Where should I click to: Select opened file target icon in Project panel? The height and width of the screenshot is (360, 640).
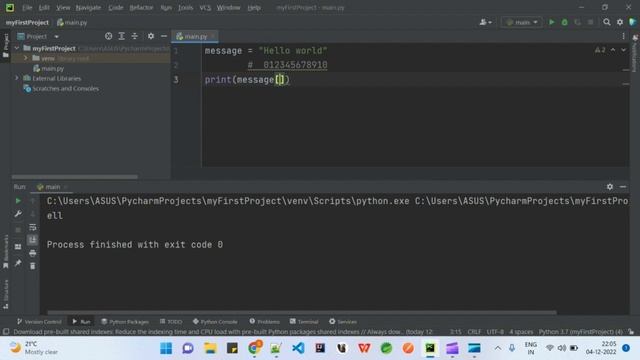click(108, 36)
